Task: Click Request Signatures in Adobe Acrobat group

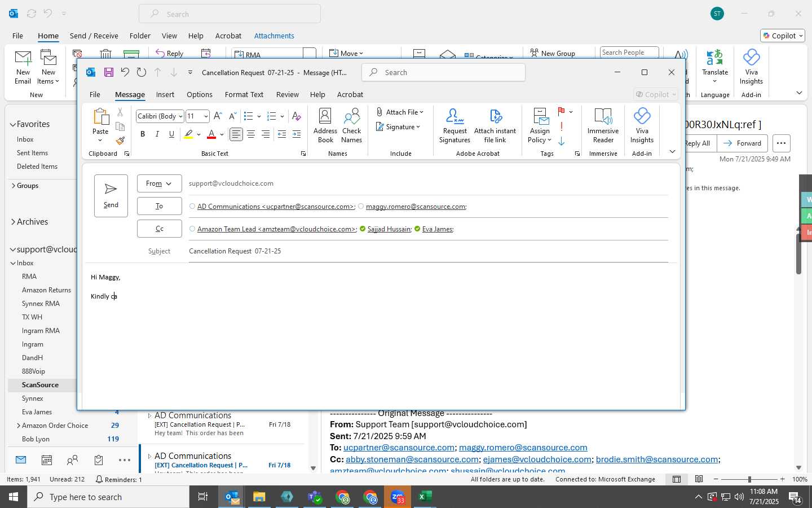Action: (x=454, y=126)
